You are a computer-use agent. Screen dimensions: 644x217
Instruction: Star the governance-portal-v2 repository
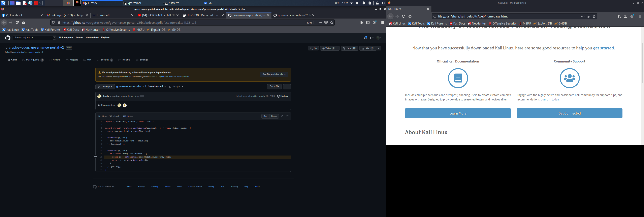point(367,48)
